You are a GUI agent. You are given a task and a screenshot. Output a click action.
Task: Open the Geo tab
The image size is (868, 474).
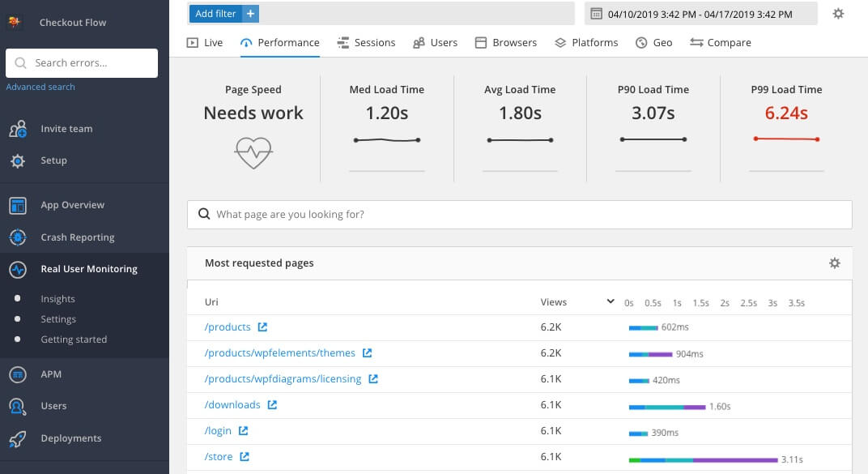pos(653,43)
